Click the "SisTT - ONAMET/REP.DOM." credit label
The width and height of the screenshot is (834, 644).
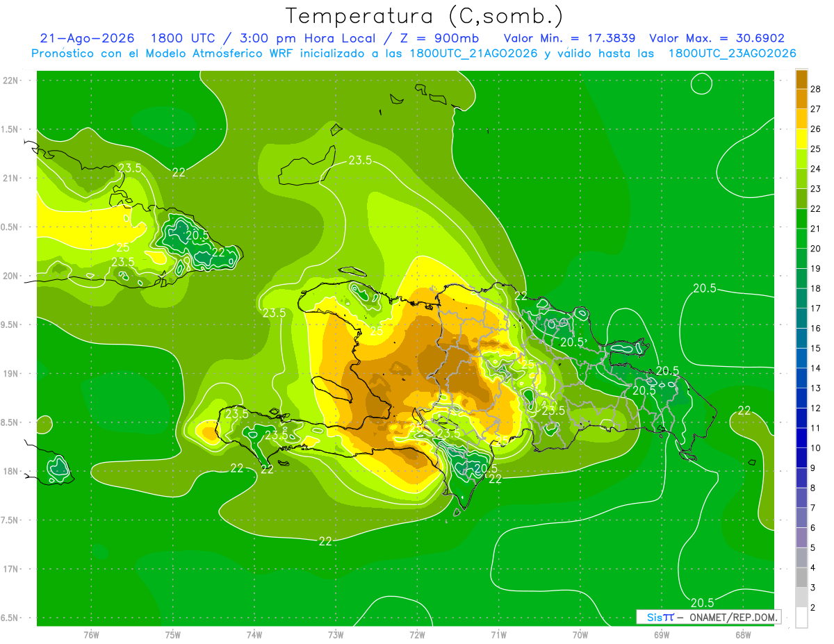coord(708,617)
